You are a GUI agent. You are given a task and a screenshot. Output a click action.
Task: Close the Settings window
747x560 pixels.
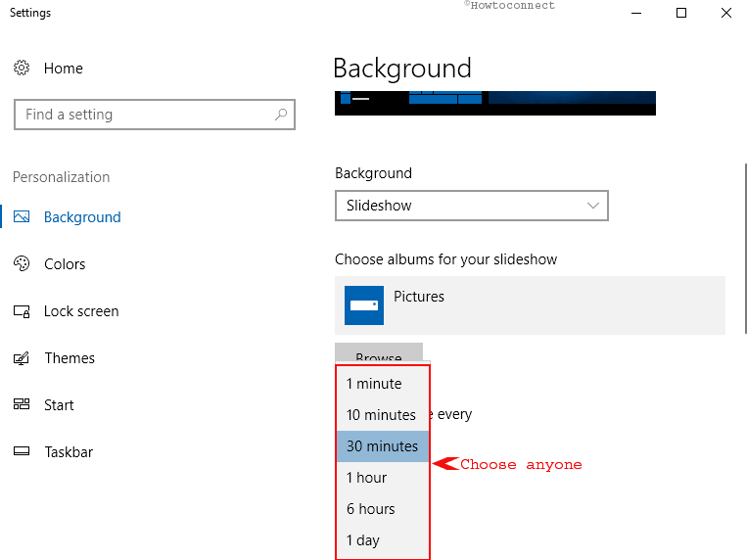(726, 13)
